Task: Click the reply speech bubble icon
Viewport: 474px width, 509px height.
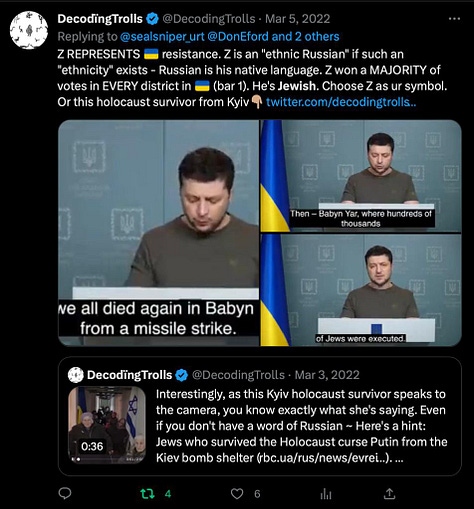Action: click(65, 493)
